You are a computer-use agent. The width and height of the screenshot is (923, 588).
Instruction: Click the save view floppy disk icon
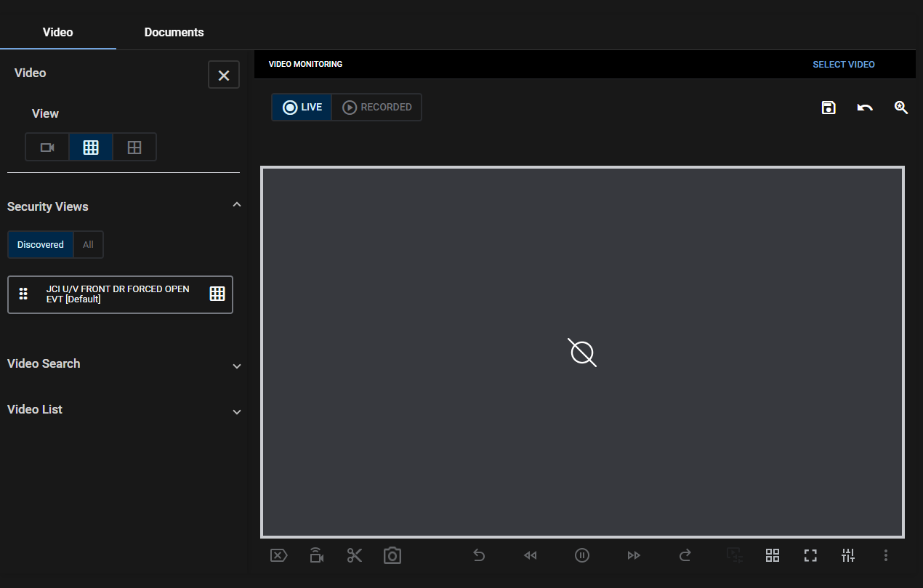coord(829,108)
